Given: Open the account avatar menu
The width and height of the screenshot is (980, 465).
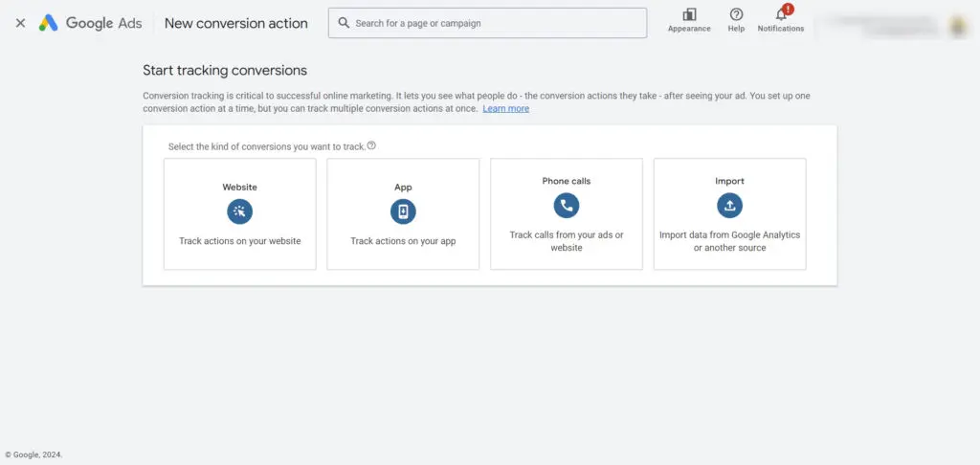Looking at the screenshot, I should (957, 26).
